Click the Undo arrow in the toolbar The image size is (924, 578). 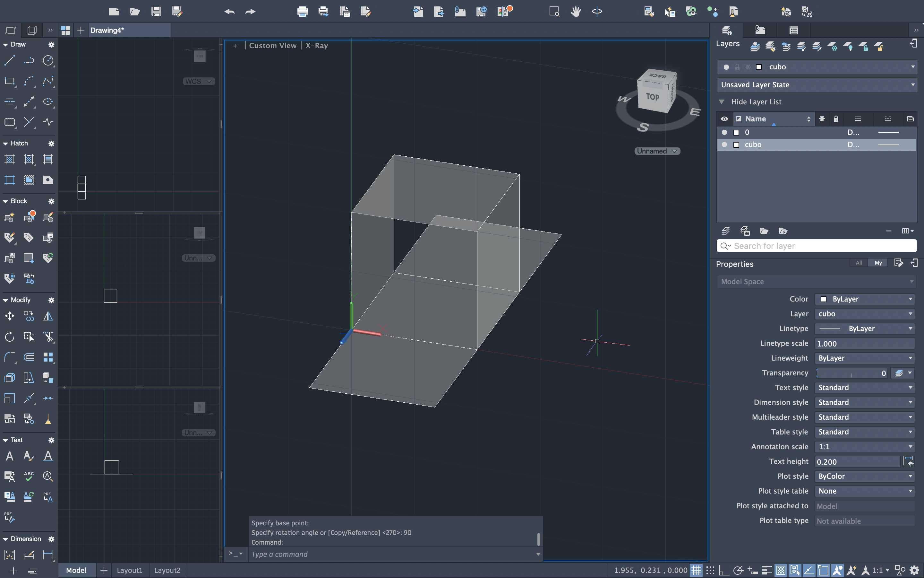(x=229, y=12)
